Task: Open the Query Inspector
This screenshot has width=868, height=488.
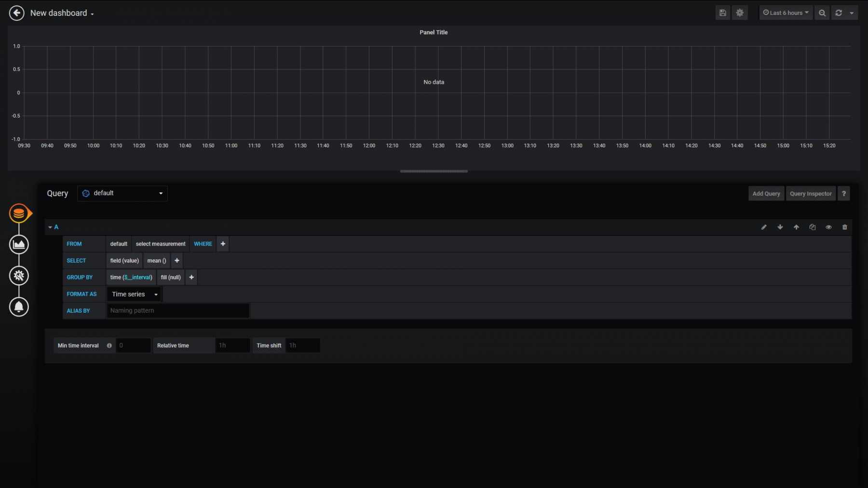Action: pyautogui.click(x=810, y=194)
